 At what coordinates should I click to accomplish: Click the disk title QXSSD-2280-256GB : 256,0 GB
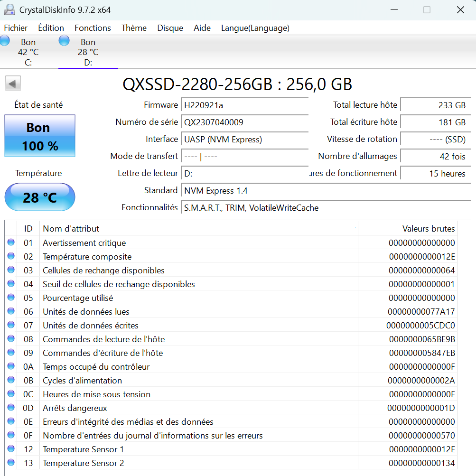[237, 84]
